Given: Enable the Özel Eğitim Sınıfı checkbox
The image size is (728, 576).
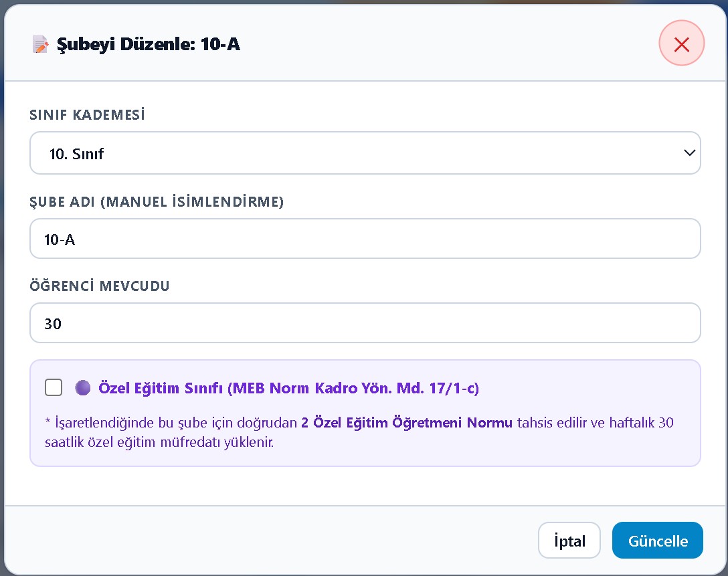Looking at the screenshot, I should (x=54, y=387).
